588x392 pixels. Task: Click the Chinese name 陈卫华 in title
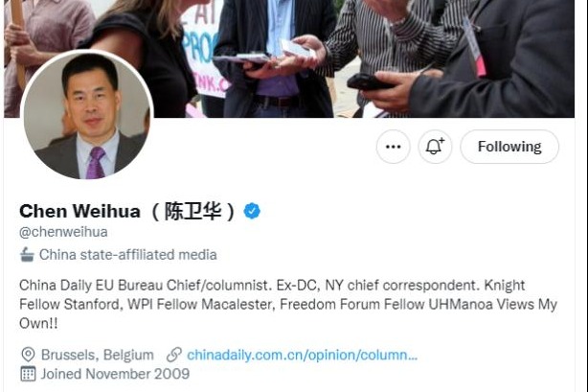tap(193, 211)
